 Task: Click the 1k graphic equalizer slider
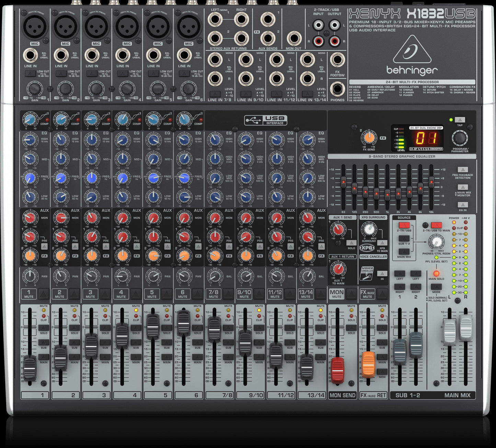coord(387,196)
